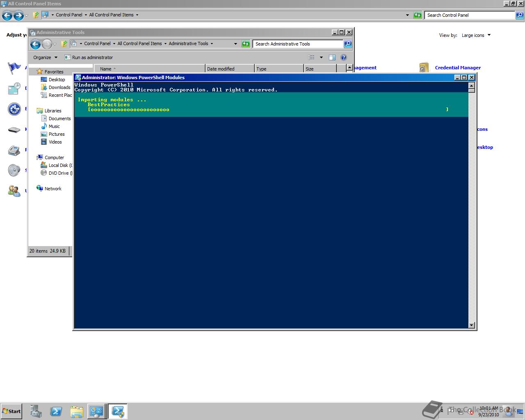Click All Control Panel Items breadcrumb in Administrative Tools
The height and width of the screenshot is (420, 525).
(x=139, y=43)
